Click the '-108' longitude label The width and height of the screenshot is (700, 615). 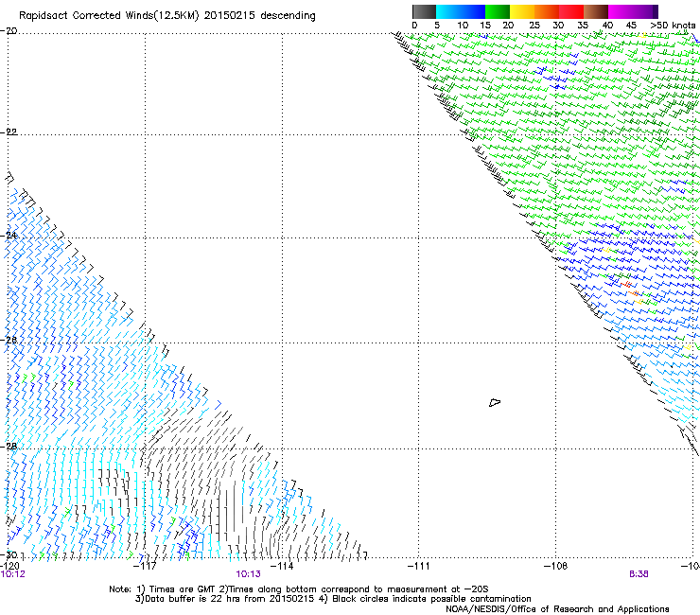tap(556, 566)
